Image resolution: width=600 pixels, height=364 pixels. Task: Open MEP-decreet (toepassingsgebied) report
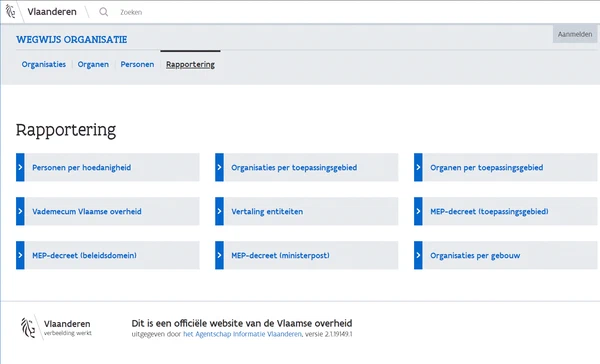[505, 211]
